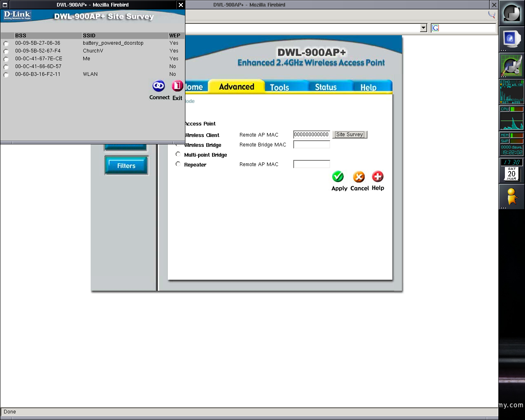Click the Site Survey window menu icon
Screen dimensions: 525x420
pyautogui.click(x=5, y=5)
